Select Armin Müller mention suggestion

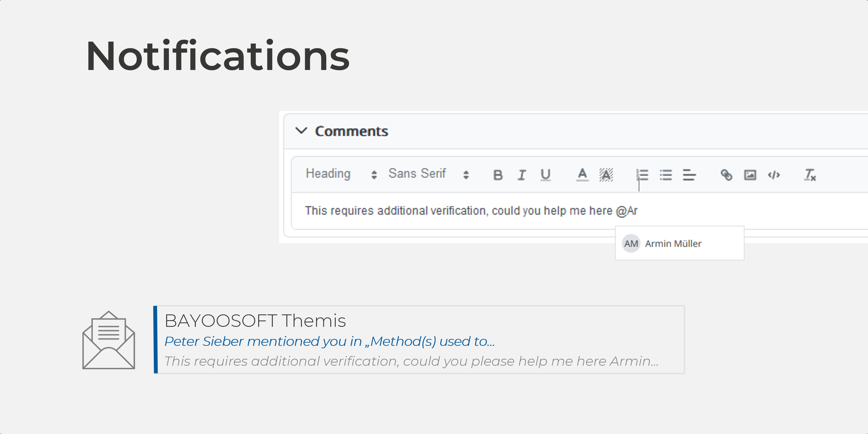pos(673,244)
